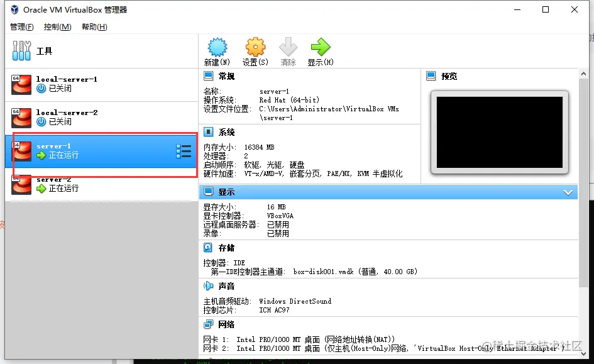Click the 常规 general section icon
This screenshot has height=364, width=594.
click(x=208, y=76)
